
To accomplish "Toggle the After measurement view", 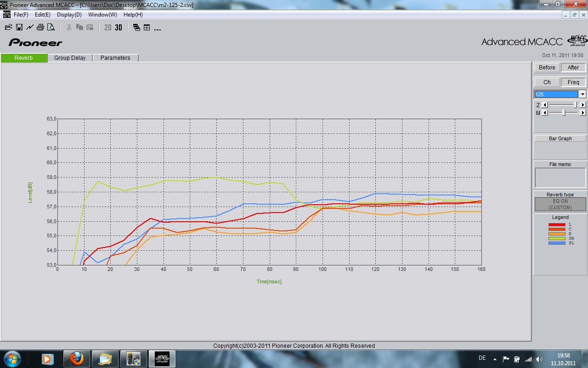I will tap(573, 68).
